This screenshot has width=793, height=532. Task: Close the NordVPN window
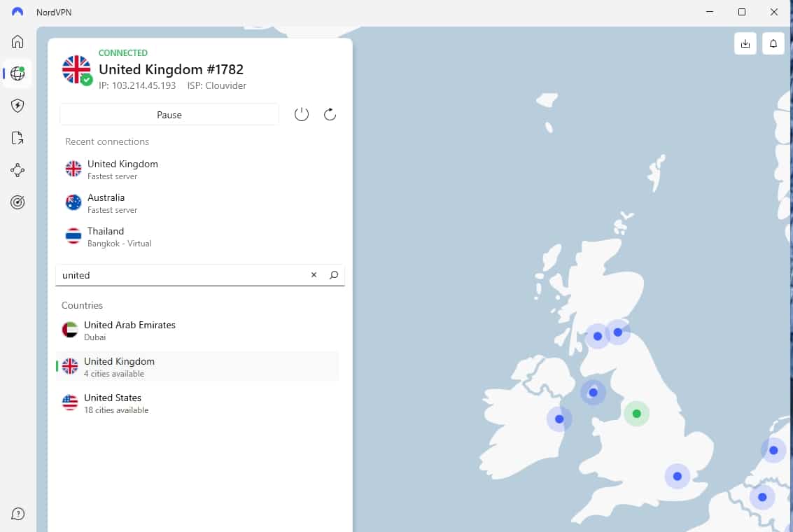coord(774,12)
